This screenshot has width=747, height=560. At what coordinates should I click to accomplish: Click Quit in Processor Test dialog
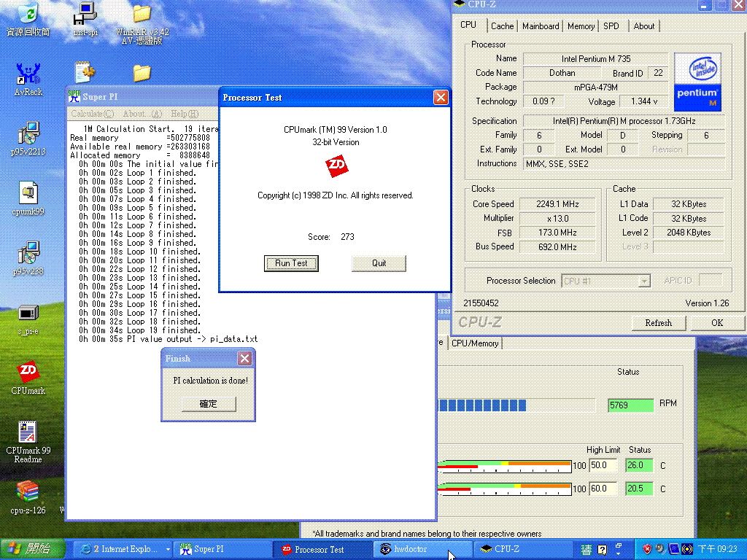379,263
